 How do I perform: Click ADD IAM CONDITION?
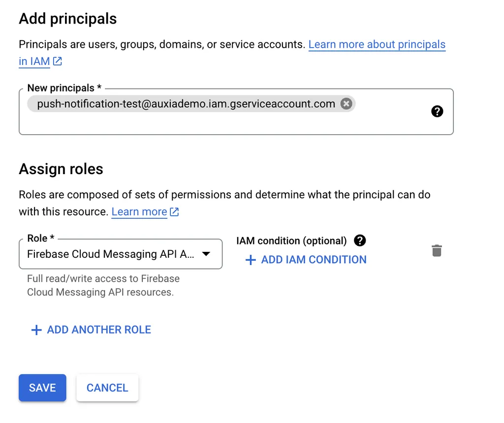tap(313, 259)
